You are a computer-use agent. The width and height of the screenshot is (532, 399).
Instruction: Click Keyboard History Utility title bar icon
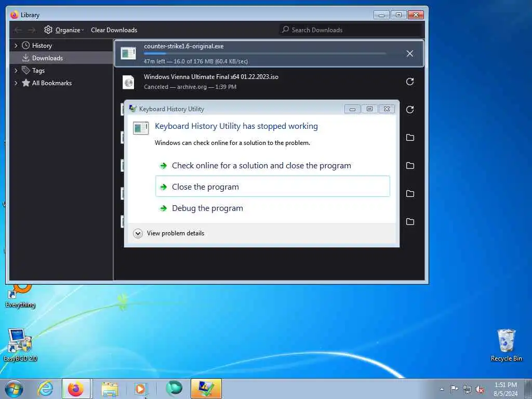(x=132, y=109)
